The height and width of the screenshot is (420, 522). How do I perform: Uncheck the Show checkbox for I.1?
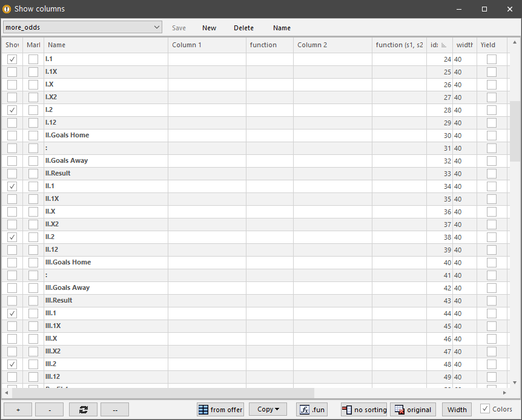tap(12, 59)
